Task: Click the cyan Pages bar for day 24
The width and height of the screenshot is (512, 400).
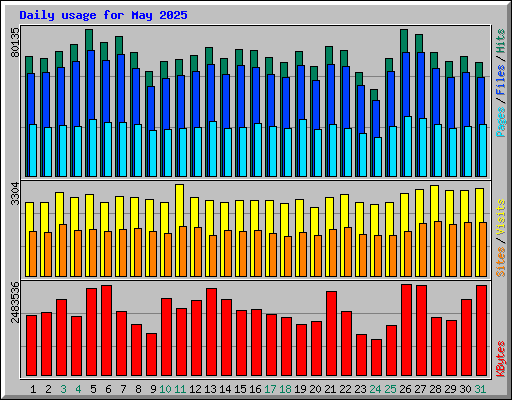Action: tap(378, 157)
